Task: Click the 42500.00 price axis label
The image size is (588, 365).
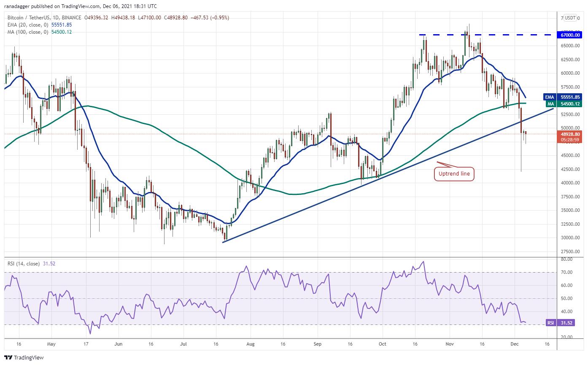Action: [x=570, y=169]
